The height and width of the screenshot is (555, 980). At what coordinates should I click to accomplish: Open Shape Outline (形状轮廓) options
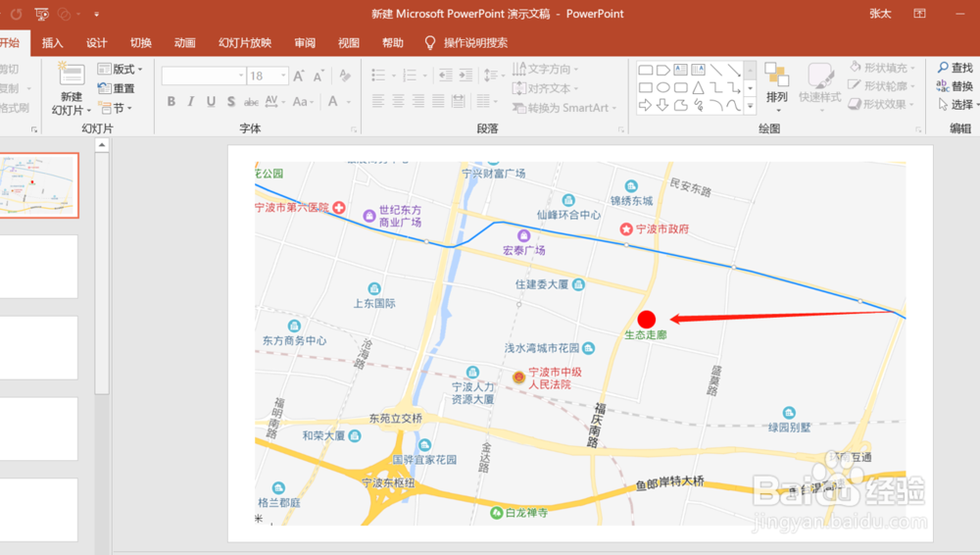[x=882, y=85]
